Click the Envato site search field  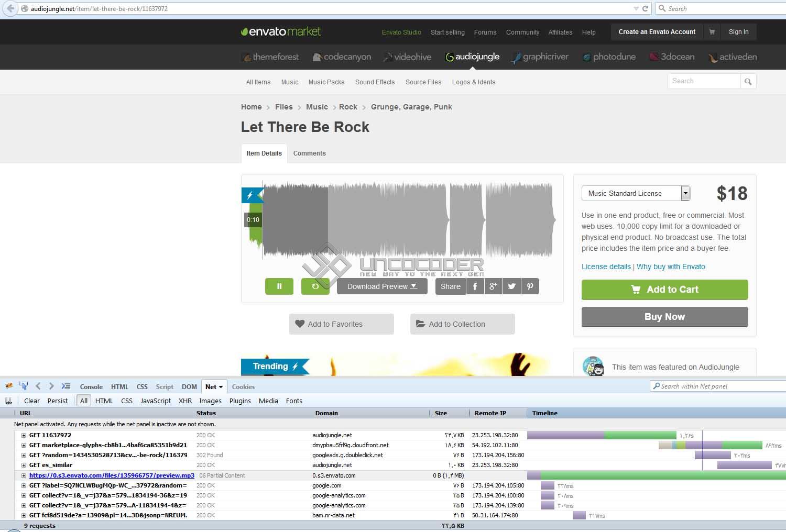coord(704,81)
